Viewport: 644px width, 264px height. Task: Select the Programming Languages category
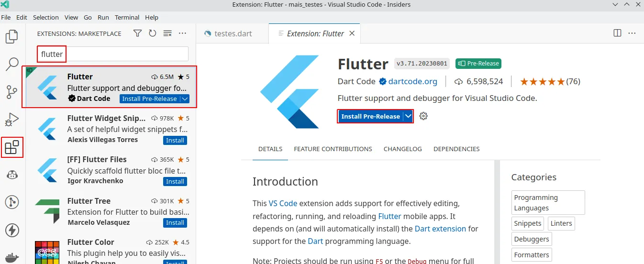[548, 203]
